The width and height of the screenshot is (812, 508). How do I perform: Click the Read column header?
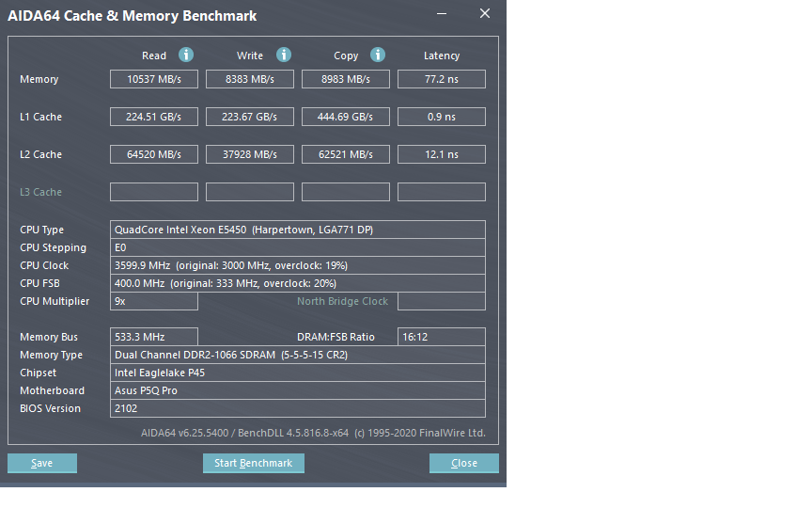[154, 56]
